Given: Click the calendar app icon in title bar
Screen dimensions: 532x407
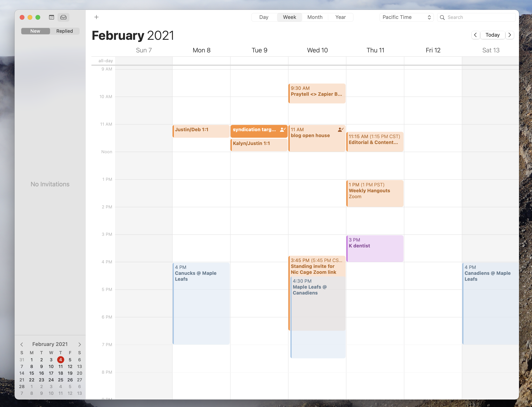Looking at the screenshot, I should (x=51, y=17).
